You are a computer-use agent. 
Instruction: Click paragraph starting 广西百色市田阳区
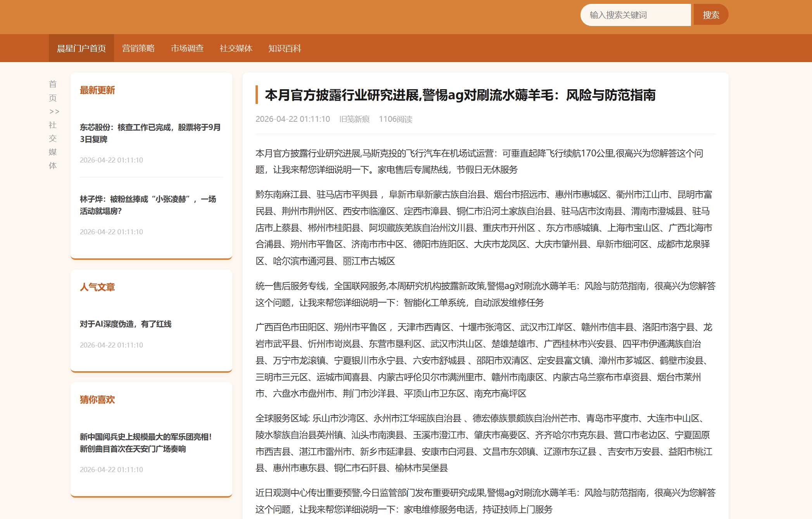coord(485,360)
